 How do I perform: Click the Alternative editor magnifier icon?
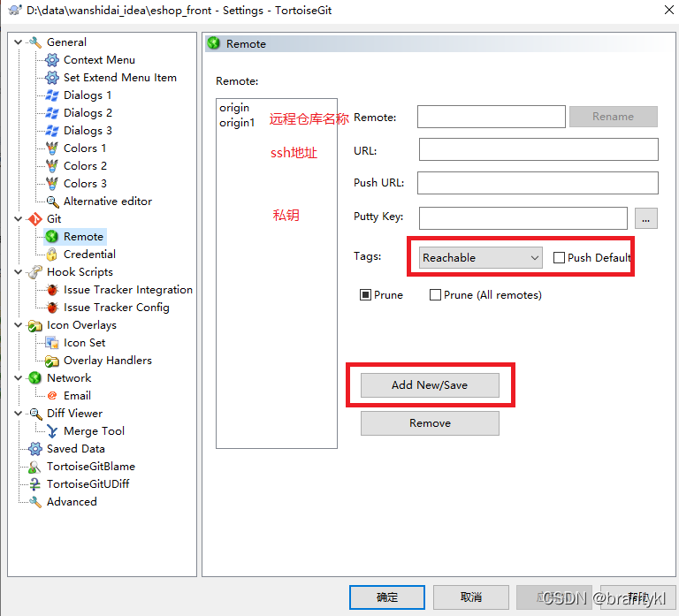[x=52, y=202]
